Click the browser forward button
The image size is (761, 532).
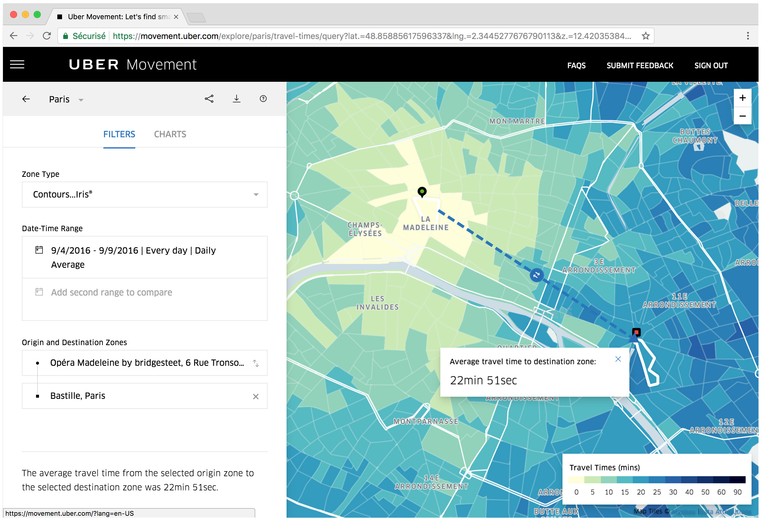tap(30, 36)
